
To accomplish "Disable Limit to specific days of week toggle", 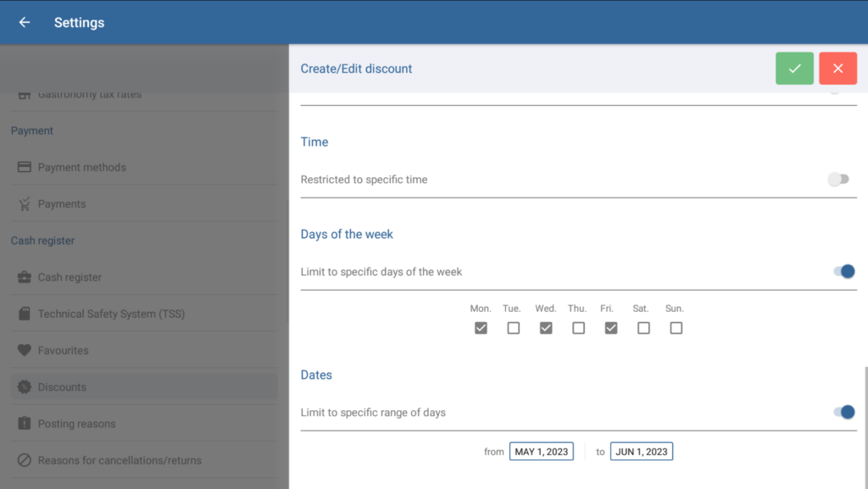I will [x=843, y=272].
